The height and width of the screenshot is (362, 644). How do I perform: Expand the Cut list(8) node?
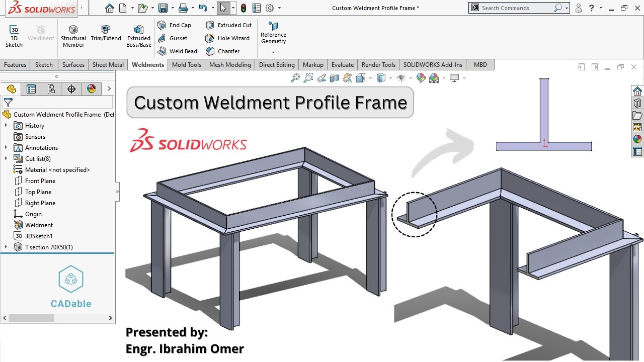[6, 159]
